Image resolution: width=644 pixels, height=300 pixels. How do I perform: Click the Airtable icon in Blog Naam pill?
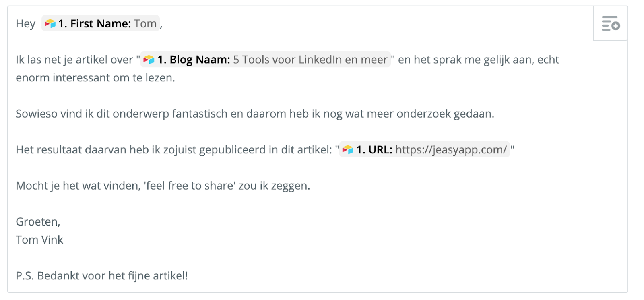point(149,60)
